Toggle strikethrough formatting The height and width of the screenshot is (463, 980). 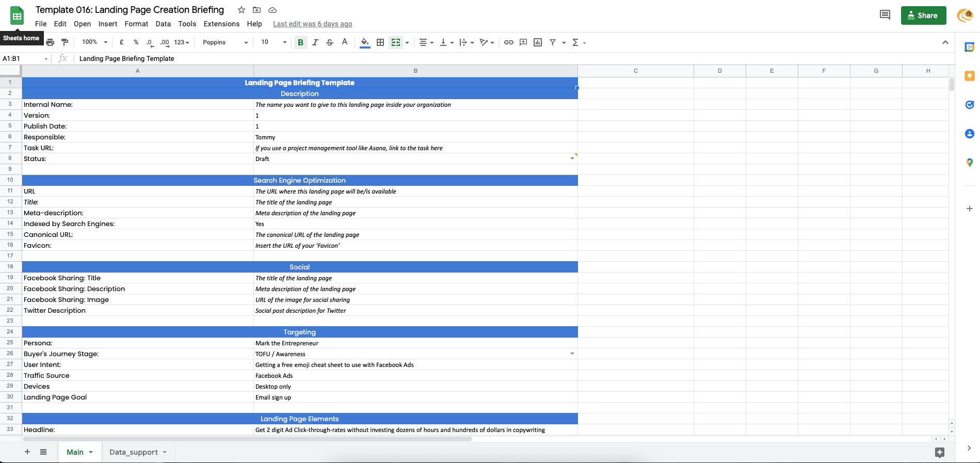pos(330,42)
